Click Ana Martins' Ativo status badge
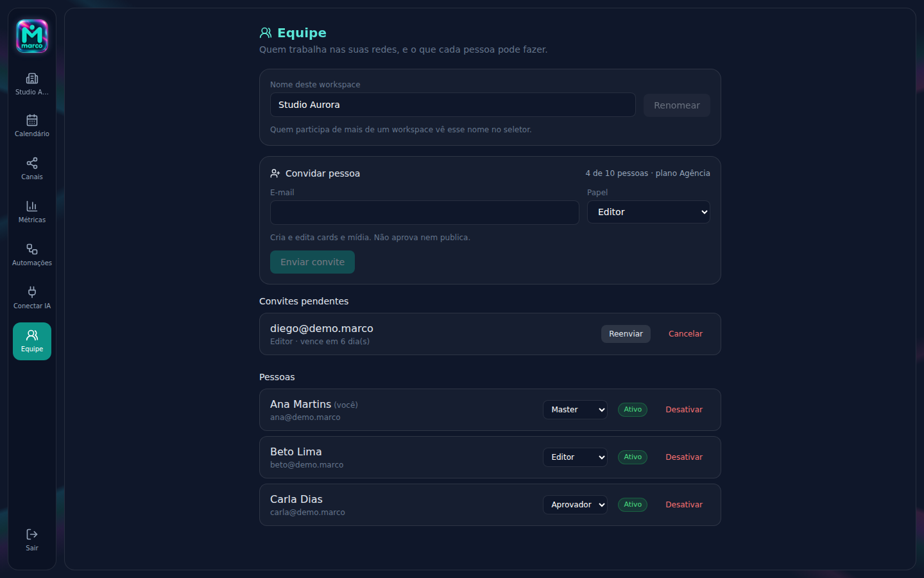Screen dimensions: 924x578 633,410
